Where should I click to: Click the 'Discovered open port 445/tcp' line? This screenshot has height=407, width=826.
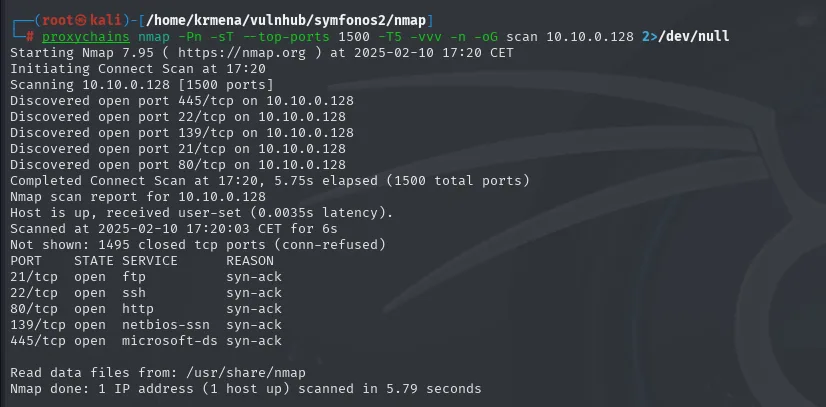pos(182,101)
